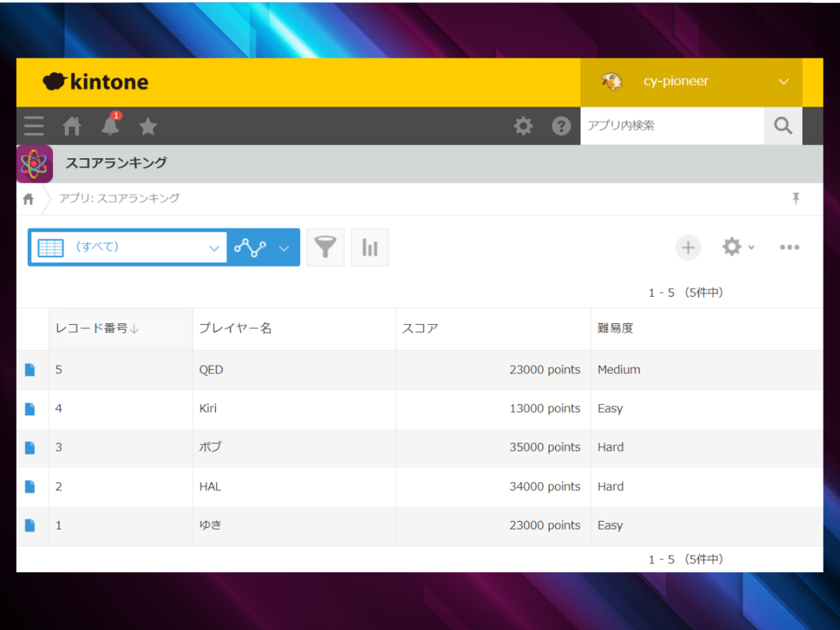Open the notifications bell
Screen dimensions: 840x630
(110, 126)
